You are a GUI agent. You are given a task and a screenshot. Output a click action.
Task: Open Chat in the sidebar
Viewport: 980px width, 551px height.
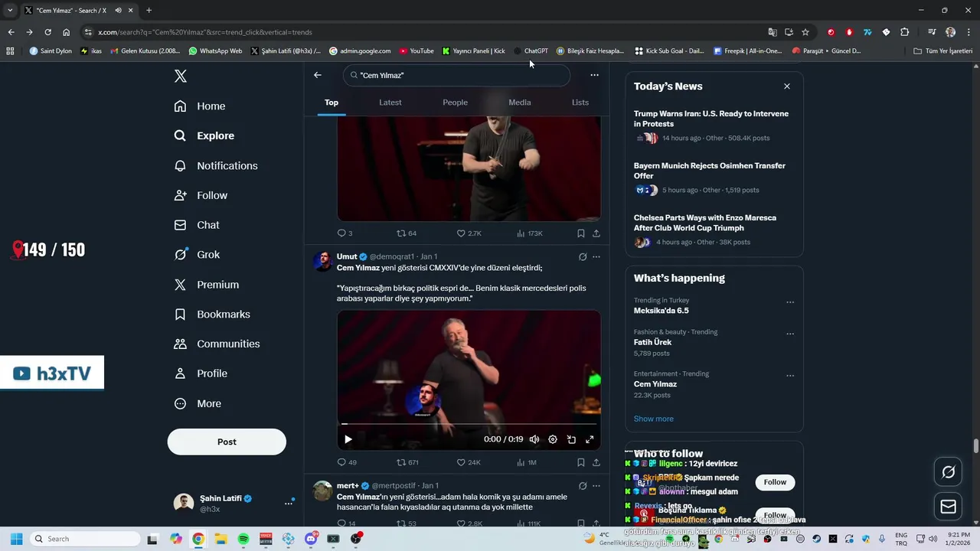coord(197,225)
